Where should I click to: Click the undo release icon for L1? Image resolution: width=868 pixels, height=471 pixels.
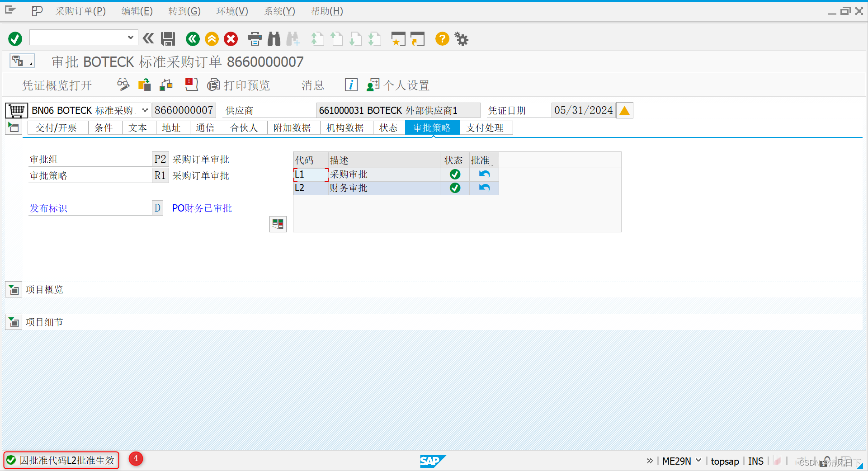[x=484, y=174]
